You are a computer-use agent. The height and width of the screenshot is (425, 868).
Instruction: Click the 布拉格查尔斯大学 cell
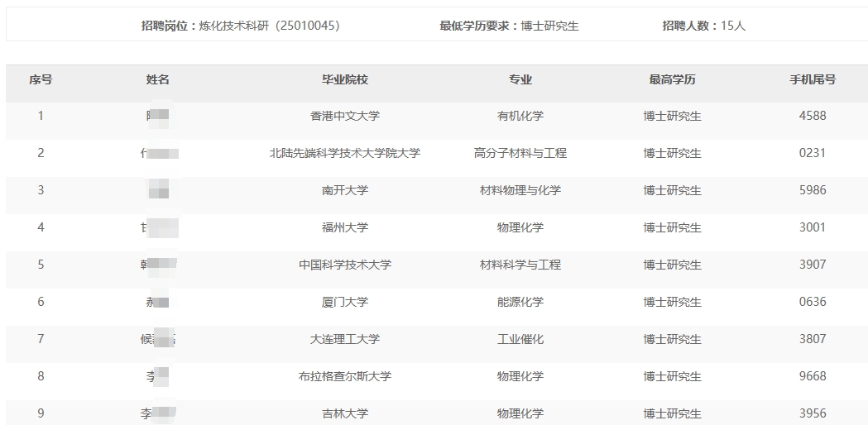click(x=345, y=376)
